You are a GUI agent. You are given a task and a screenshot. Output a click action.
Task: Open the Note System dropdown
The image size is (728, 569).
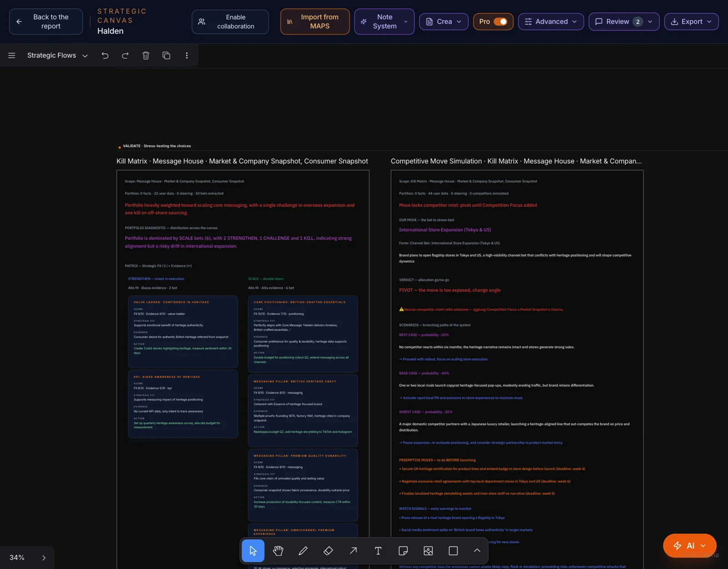click(384, 21)
